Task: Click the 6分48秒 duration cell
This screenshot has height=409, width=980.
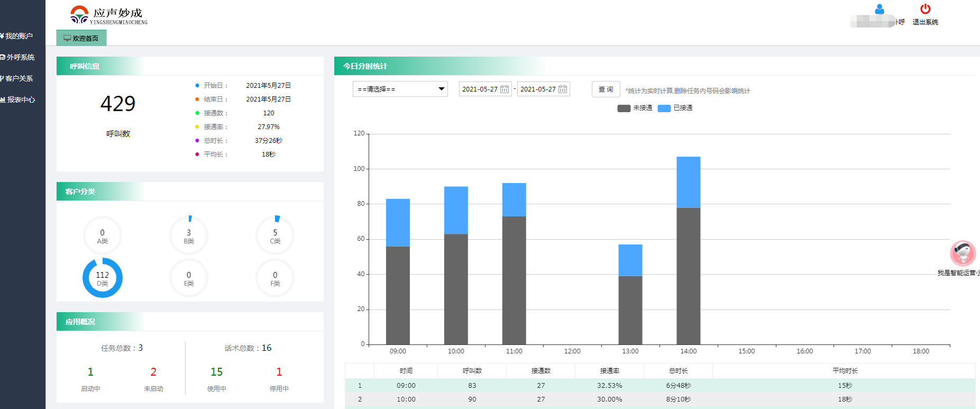Action: 679,386
